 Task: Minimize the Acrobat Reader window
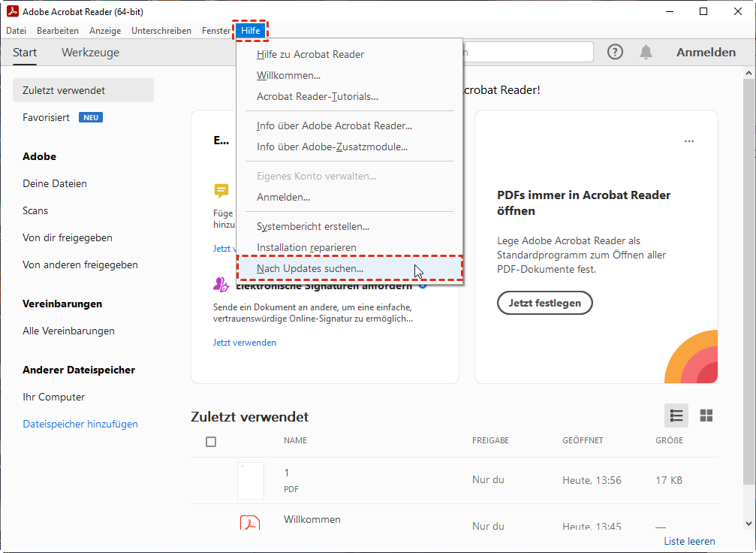coord(669,11)
